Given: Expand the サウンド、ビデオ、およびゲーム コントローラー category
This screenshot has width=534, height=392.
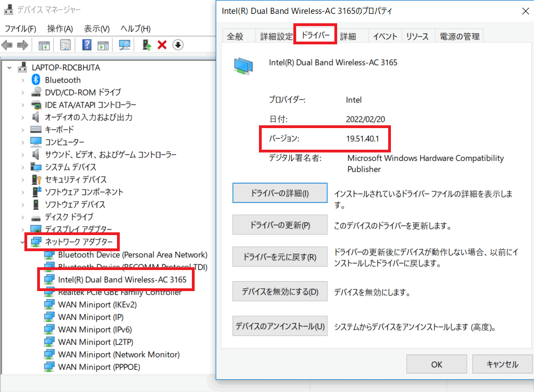Looking at the screenshot, I should point(23,155).
